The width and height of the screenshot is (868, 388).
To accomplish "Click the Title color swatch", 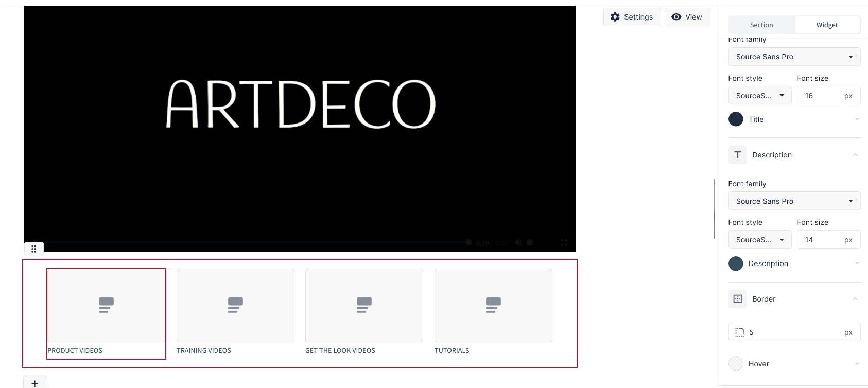I will [x=736, y=119].
